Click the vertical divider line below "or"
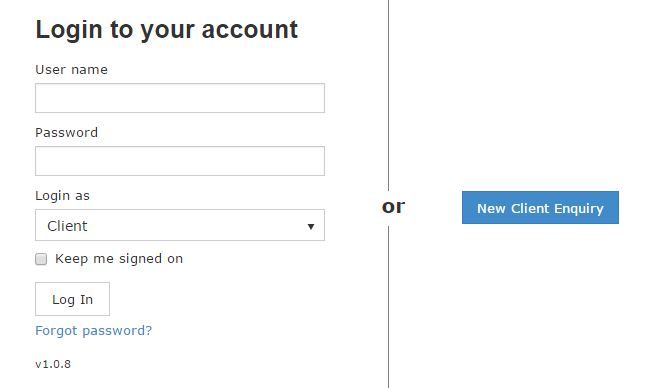This screenshot has height=388, width=650. pyautogui.click(x=388, y=307)
